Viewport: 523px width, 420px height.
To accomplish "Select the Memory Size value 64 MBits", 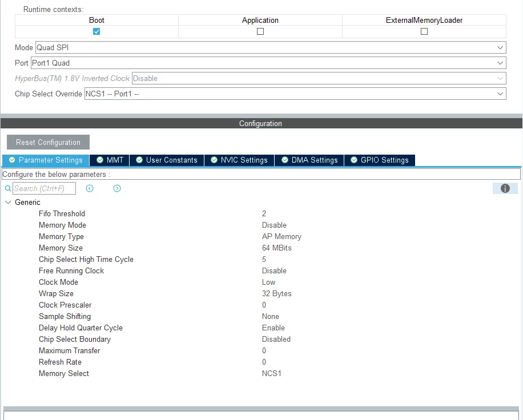I will pyautogui.click(x=276, y=248).
